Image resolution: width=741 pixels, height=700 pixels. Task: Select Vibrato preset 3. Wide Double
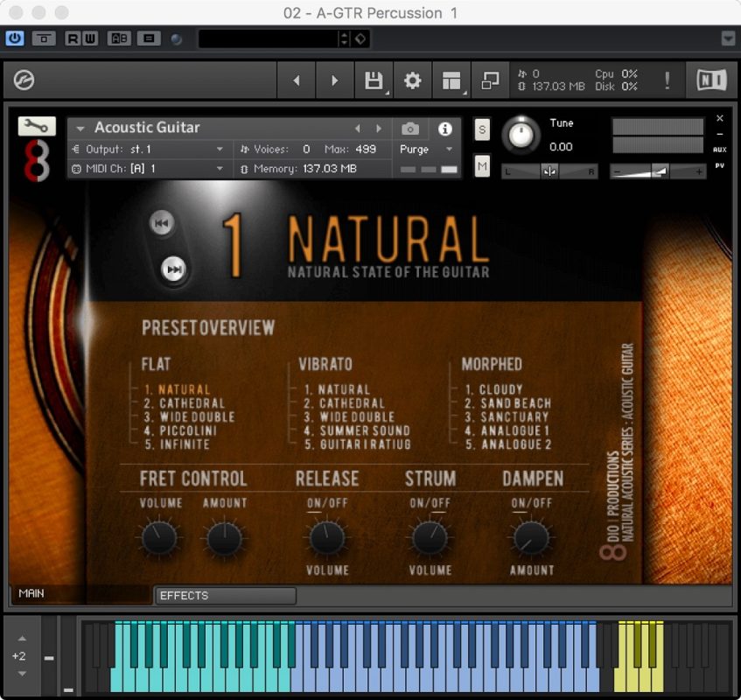[349, 416]
